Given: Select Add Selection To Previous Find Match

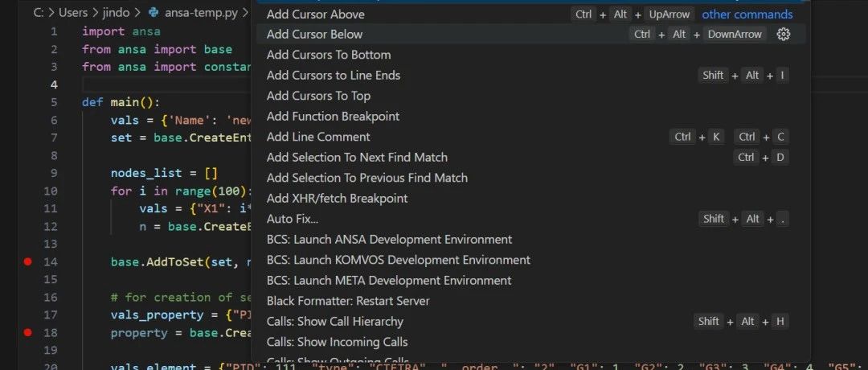Looking at the screenshot, I should [531, 178].
